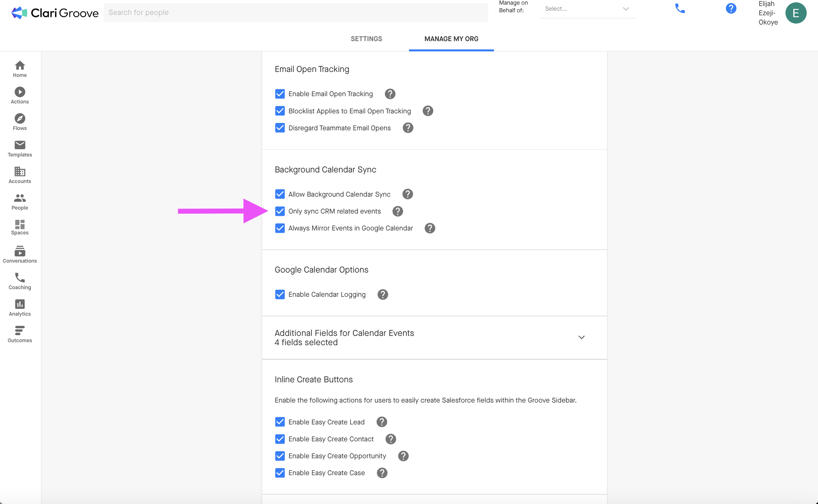
Task: Open the user avatar E menu
Action: (x=796, y=13)
